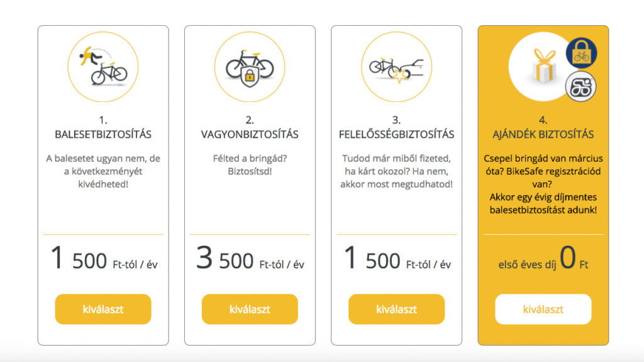This screenshot has width=644, height=362.
Task: Select the Balesetbiztosítás plan with kiválaszt
Action: tap(103, 309)
